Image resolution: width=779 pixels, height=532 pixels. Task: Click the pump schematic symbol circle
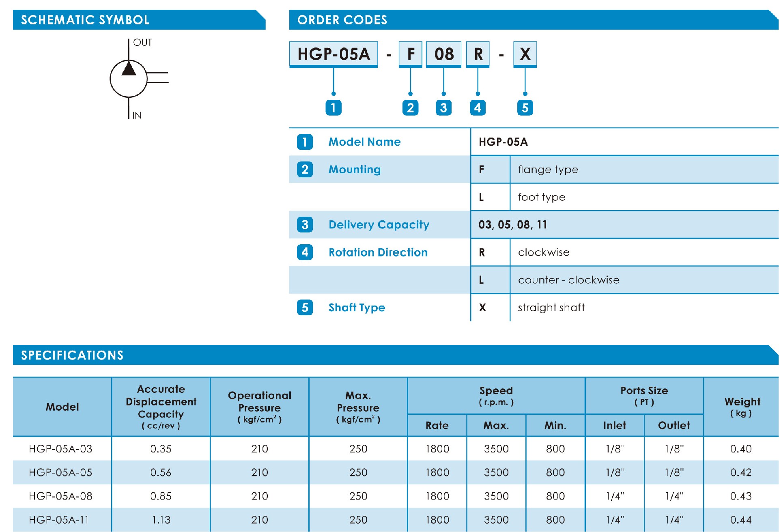point(129,79)
